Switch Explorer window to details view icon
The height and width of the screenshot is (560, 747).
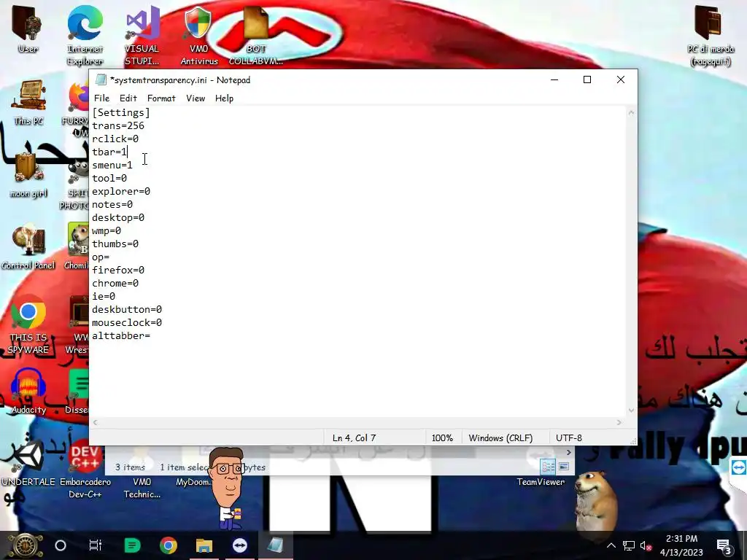coord(548,467)
